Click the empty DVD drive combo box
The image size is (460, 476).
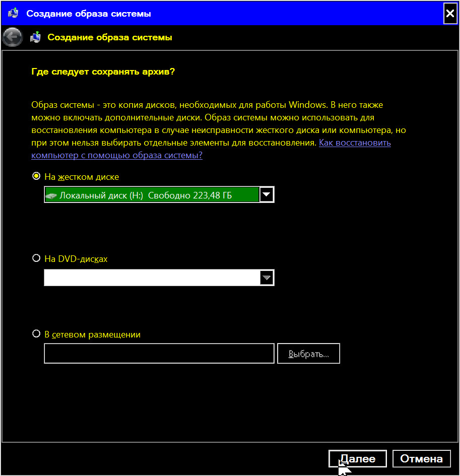(151, 278)
